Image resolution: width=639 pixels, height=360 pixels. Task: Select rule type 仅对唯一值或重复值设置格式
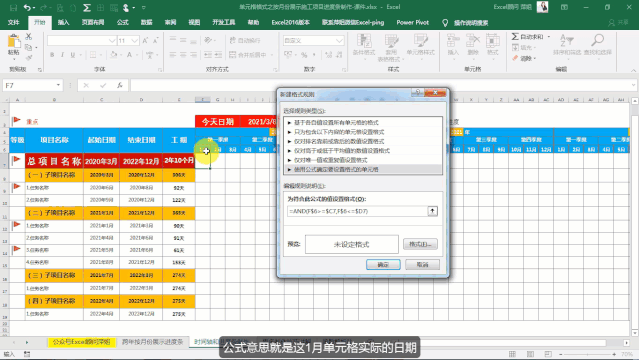click(362, 160)
